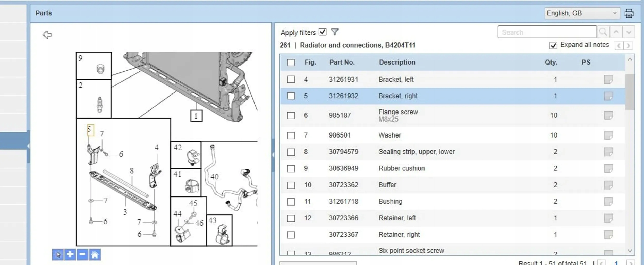Sort by the Description column header

point(397,62)
